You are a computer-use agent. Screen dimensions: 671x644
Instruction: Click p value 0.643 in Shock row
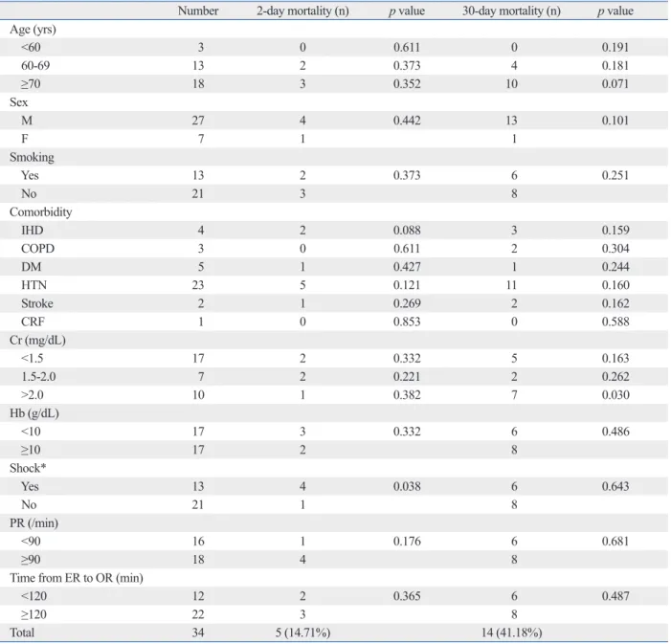click(615, 486)
